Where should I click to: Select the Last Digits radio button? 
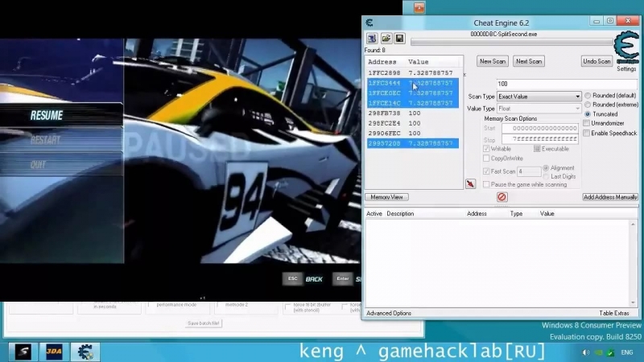tap(546, 176)
